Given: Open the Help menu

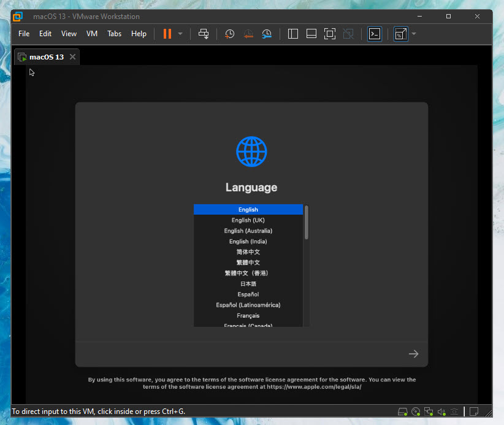Looking at the screenshot, I should pos(139,34).
